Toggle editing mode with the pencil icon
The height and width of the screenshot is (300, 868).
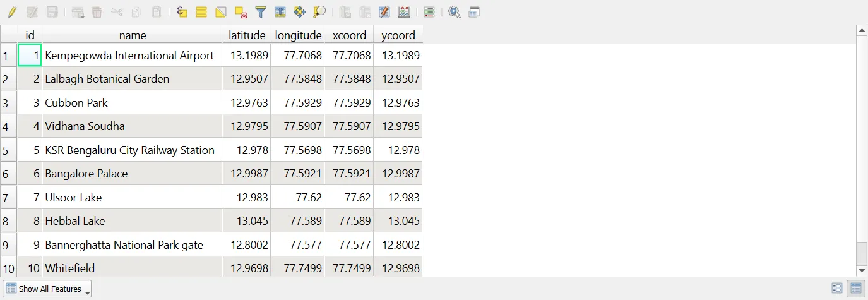click(x=12, y=12)
